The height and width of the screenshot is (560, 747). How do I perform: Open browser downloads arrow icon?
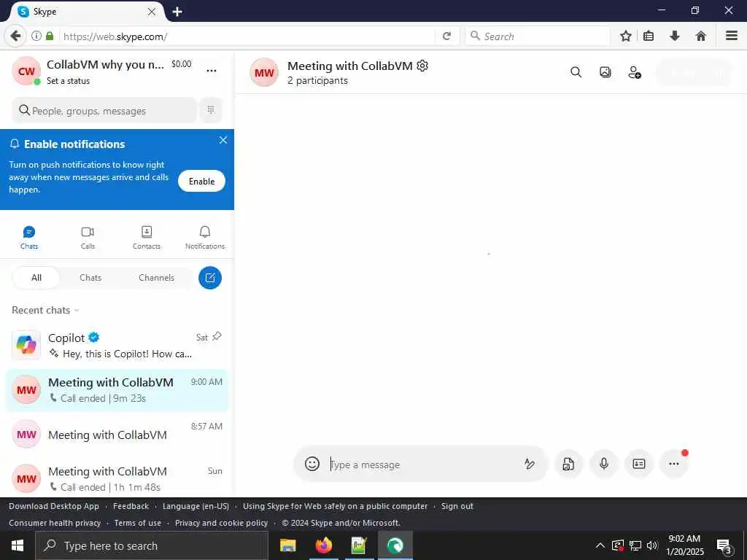pyautogui.click(x=675, y=36)
